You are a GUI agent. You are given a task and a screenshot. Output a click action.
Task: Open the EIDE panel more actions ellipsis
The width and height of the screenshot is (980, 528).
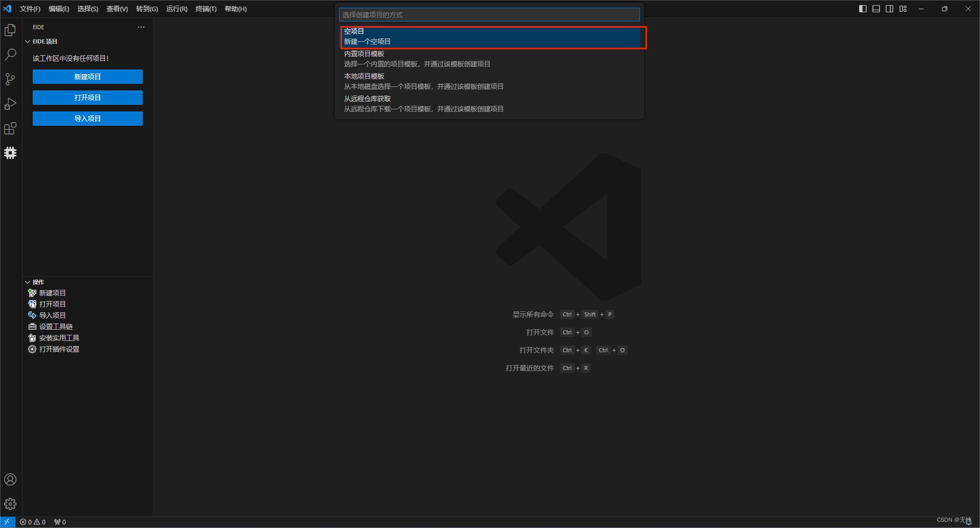[141, 27]
